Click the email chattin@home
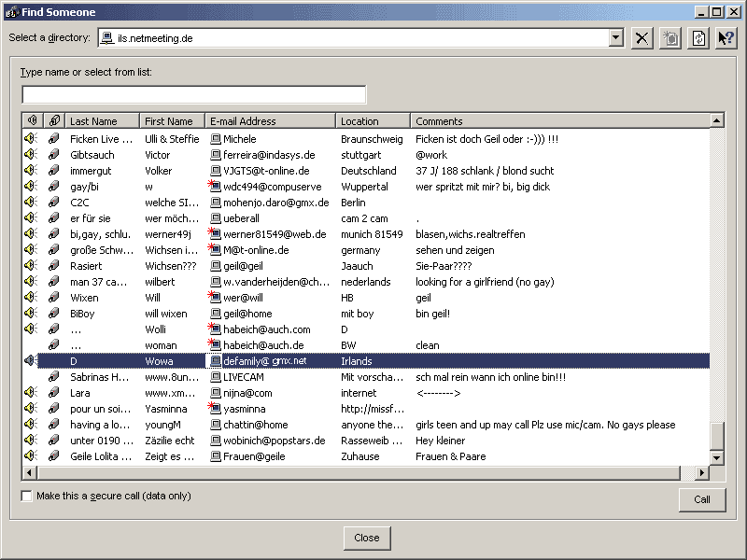 pyautogui.click(x=255, y=425)
